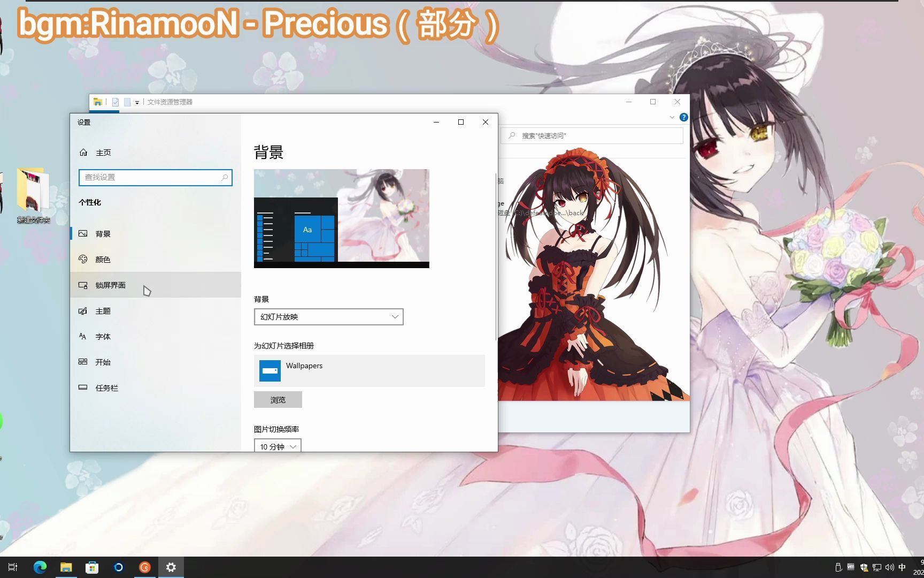Open the quick access toolbar customize arrow
Screen dimensions: 924x578
137,102
